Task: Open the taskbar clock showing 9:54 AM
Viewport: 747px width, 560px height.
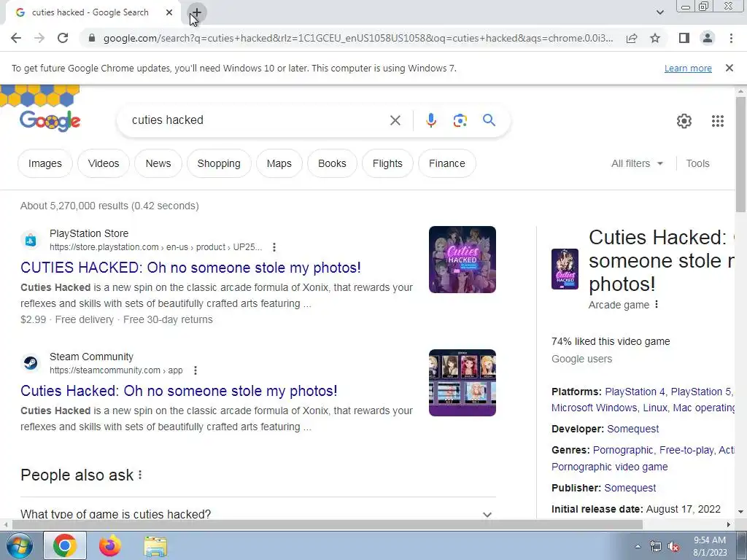Action: click(709, 546)
